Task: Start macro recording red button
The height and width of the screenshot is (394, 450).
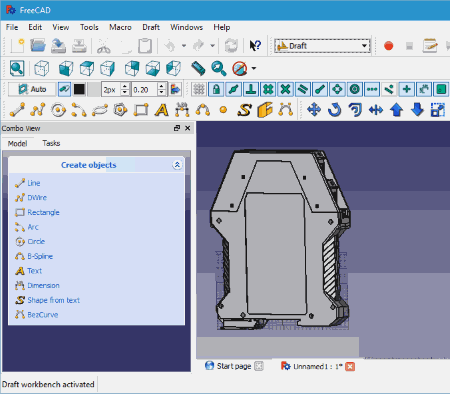Action: click(388, 46)
